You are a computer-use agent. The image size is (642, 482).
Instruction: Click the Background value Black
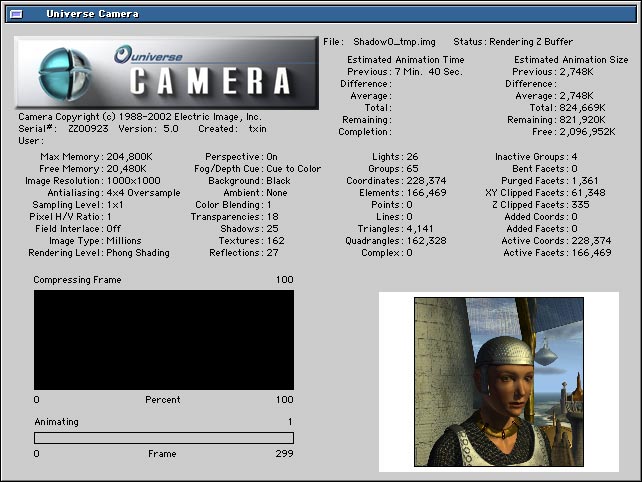[x=278, y=181]
